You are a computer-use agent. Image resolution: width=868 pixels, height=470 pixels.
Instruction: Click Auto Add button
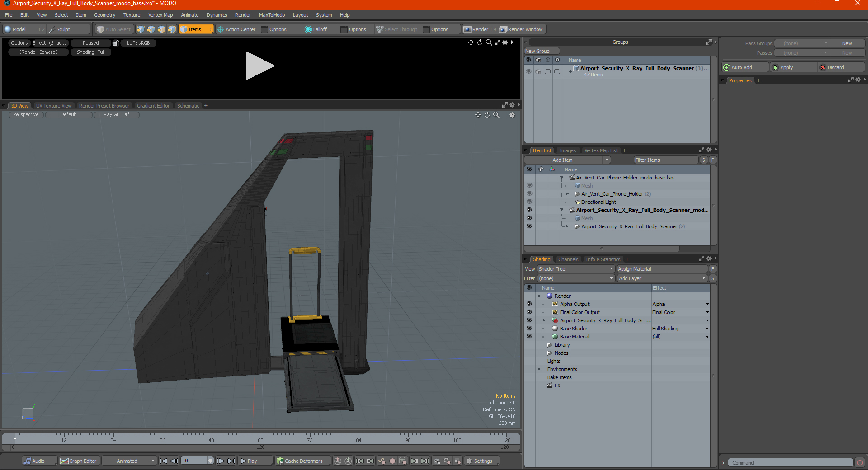coord(745,67)
